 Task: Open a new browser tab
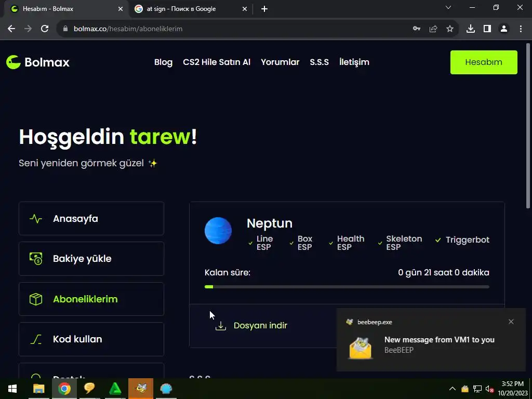(x=264, y=9)
